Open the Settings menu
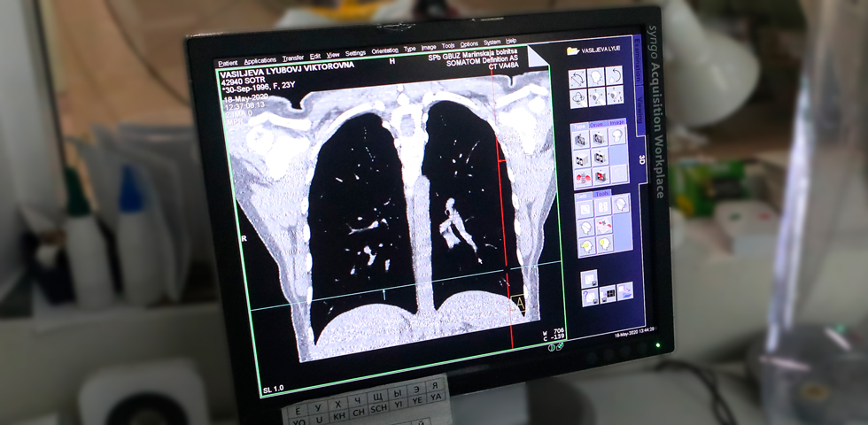 click(355, 53)
